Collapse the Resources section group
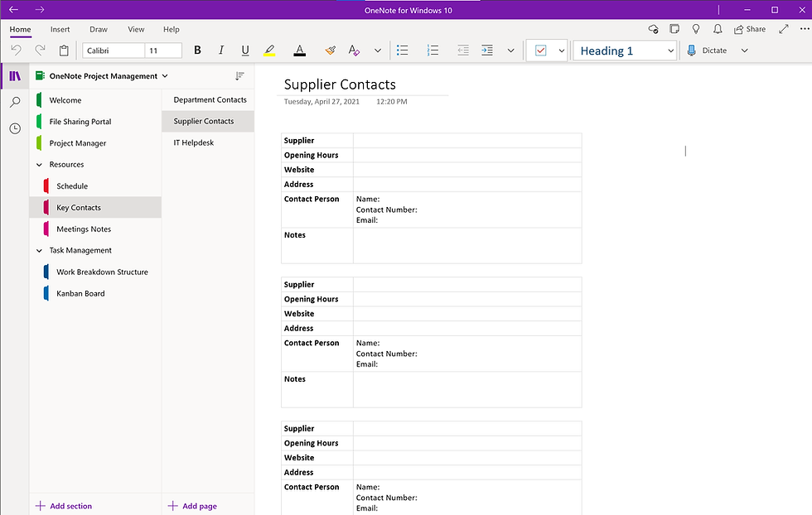The width and height of the screenshot is (812, 515). click(40, 165)
